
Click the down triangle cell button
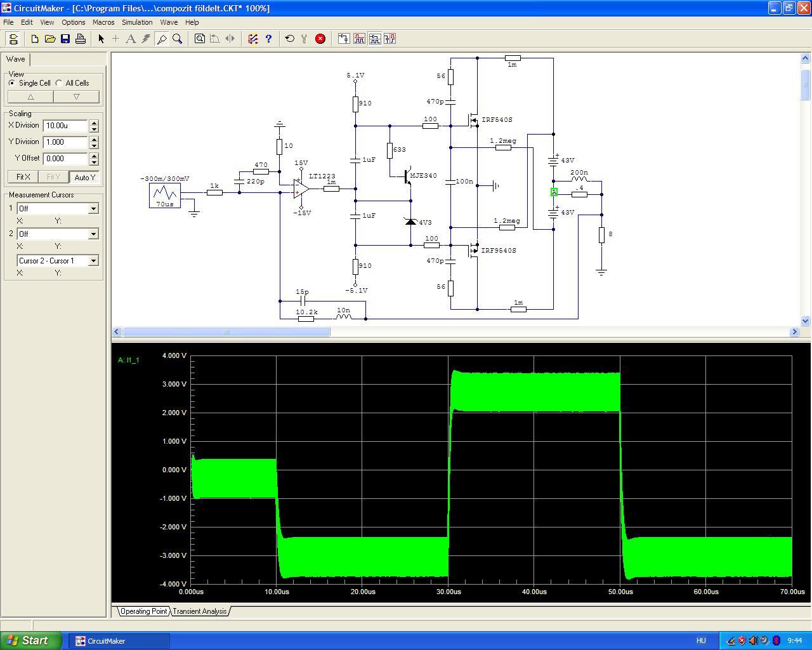[76, 96]
